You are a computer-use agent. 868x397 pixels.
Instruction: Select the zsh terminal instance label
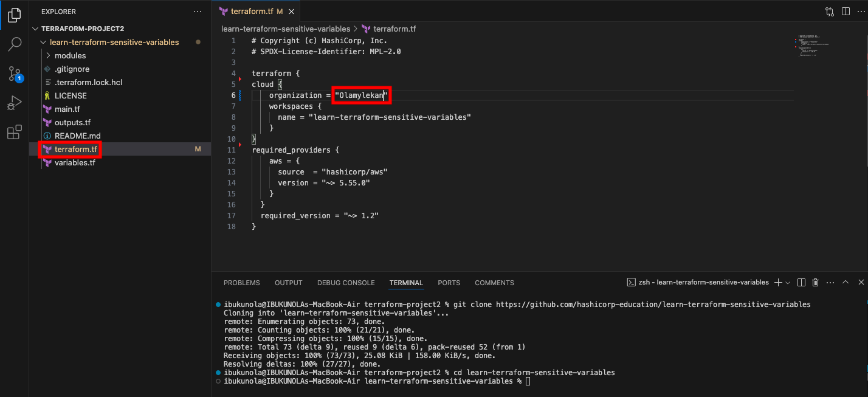coord(698,283)
